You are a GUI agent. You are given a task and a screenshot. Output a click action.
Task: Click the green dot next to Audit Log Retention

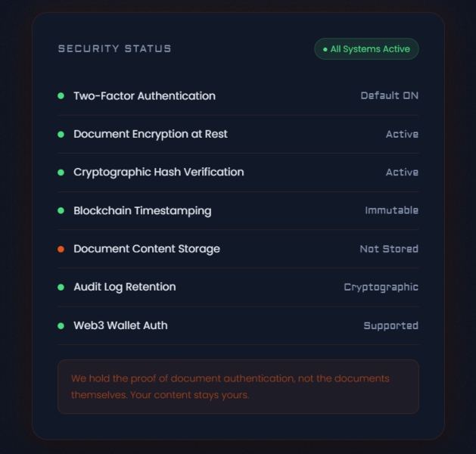(61, 288)
